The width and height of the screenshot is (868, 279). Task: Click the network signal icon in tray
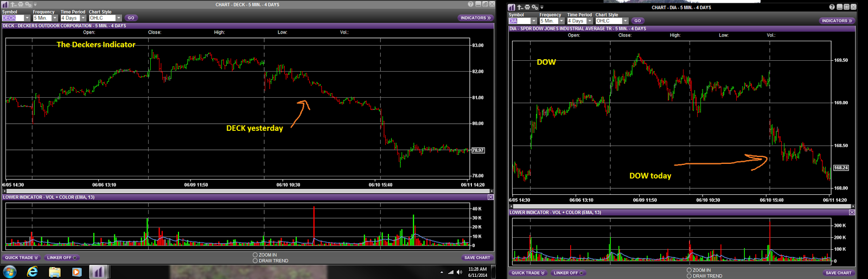450,272
